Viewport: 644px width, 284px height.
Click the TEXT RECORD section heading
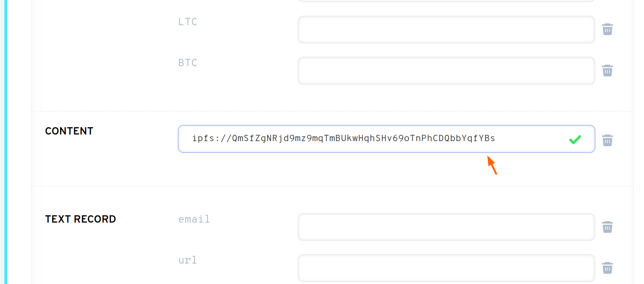tap(81, 219)
